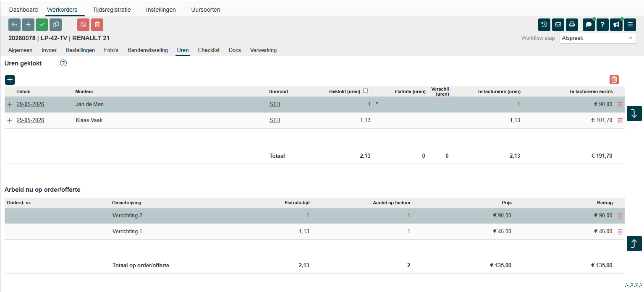Switch to the Algemeen tab
This screenshot has height=292, width=644.
[20, 50]
